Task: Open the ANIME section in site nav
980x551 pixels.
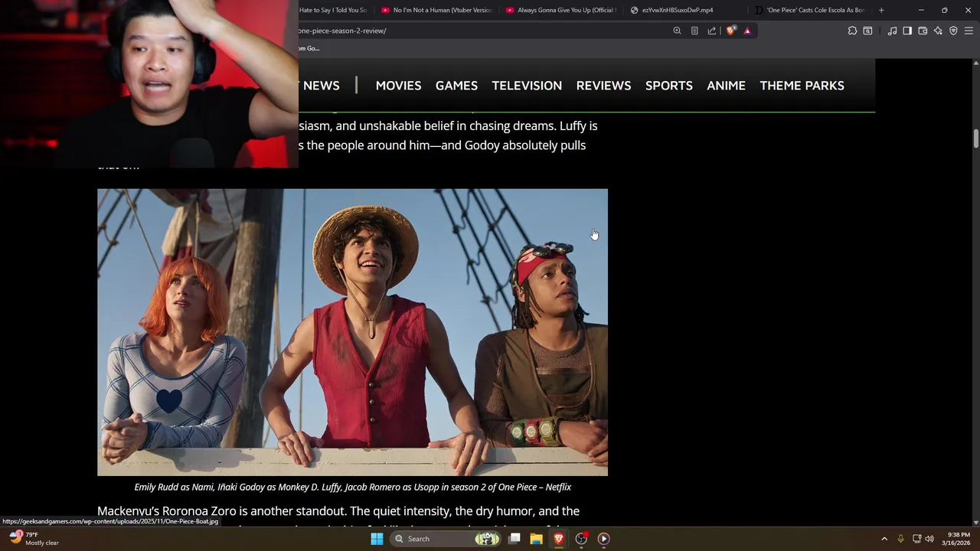Action: click(726, 86)
